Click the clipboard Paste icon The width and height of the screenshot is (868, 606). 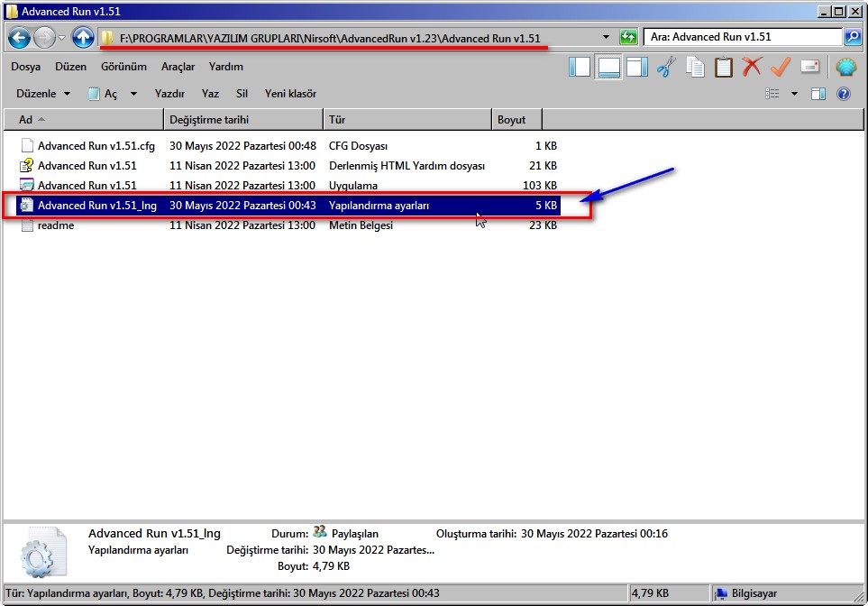723,67
